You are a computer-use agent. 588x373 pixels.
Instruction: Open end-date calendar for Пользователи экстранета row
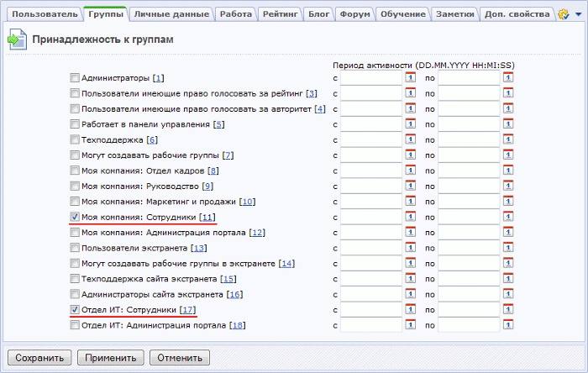pyautogui.click(x=508, y=249)
